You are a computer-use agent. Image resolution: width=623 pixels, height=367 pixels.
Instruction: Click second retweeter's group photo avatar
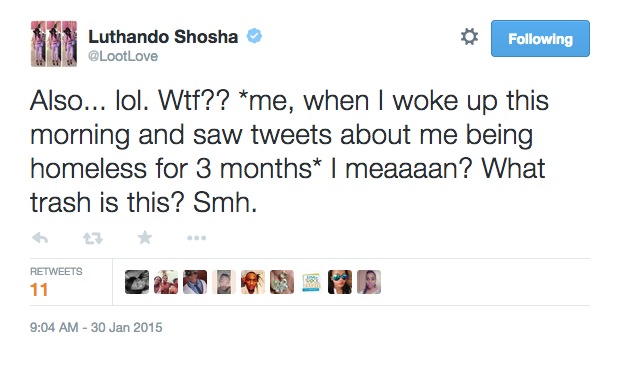pyautogui.click(x=166, y=282)
